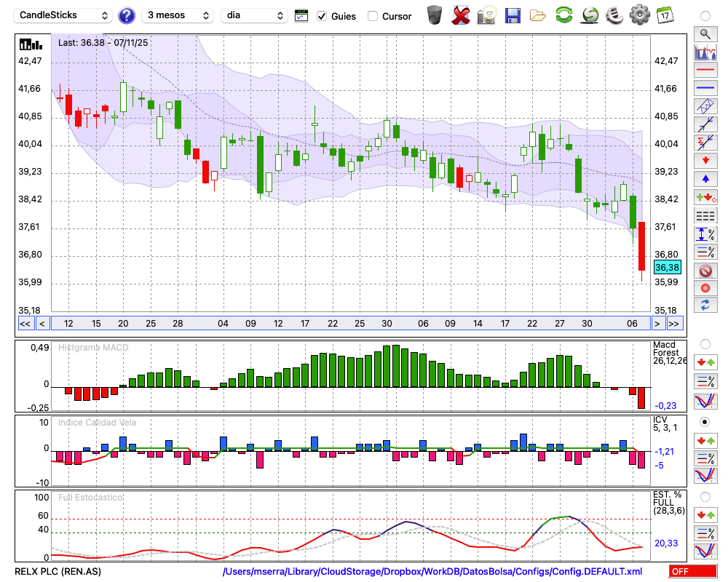Click the red X delete icon

[460, 15]
